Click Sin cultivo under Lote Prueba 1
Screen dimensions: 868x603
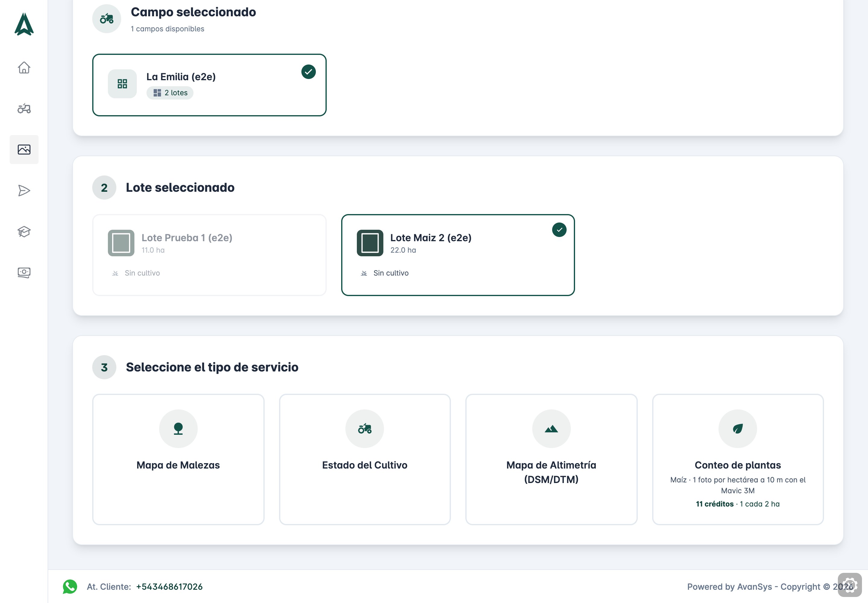tap(142, 273)
